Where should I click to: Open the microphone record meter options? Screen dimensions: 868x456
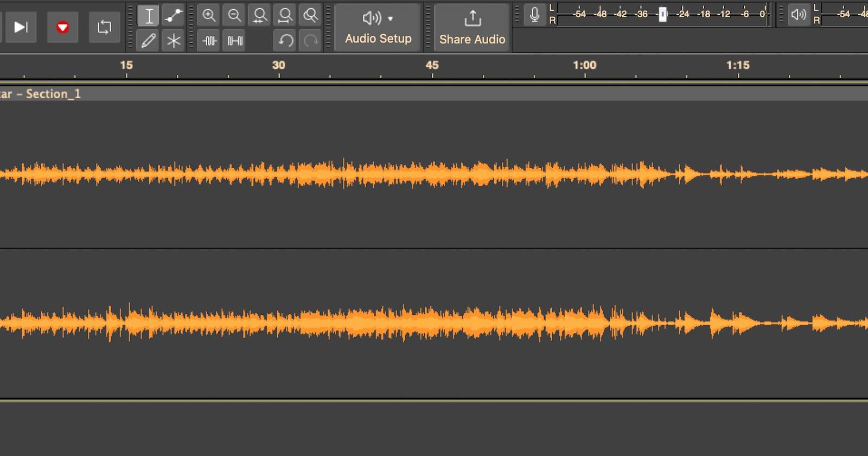point(534,15)
